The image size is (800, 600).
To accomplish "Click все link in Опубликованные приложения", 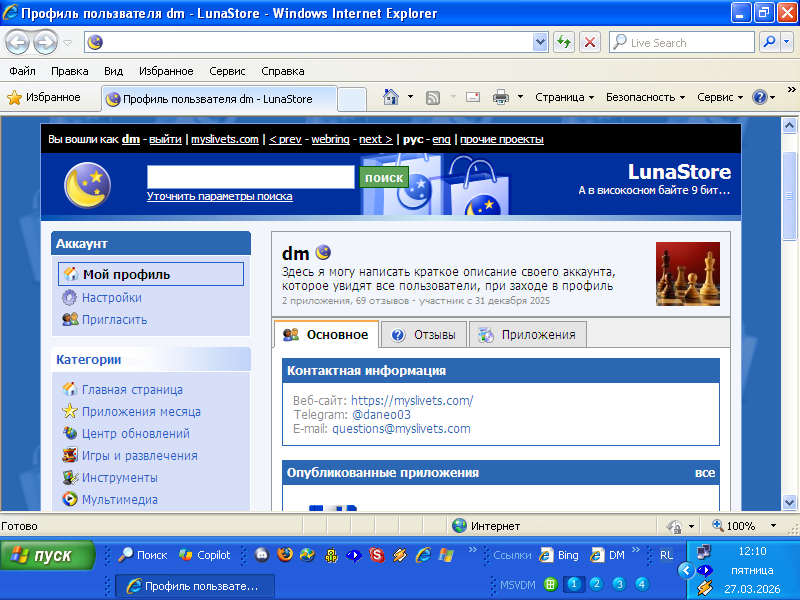I will (x=705, y=472).
